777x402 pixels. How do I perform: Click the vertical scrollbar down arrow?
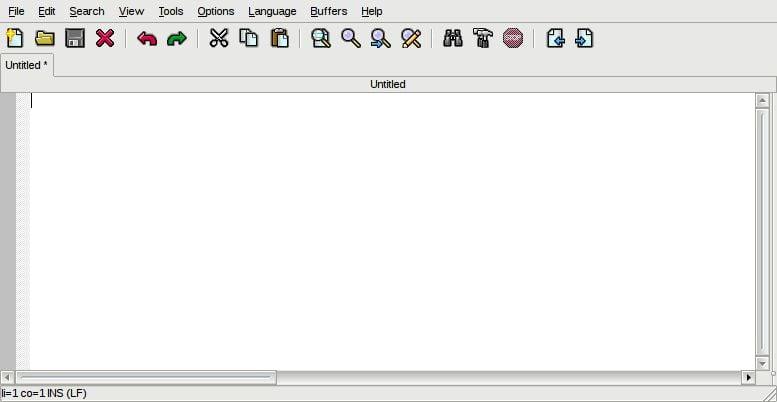click(762, 363)
